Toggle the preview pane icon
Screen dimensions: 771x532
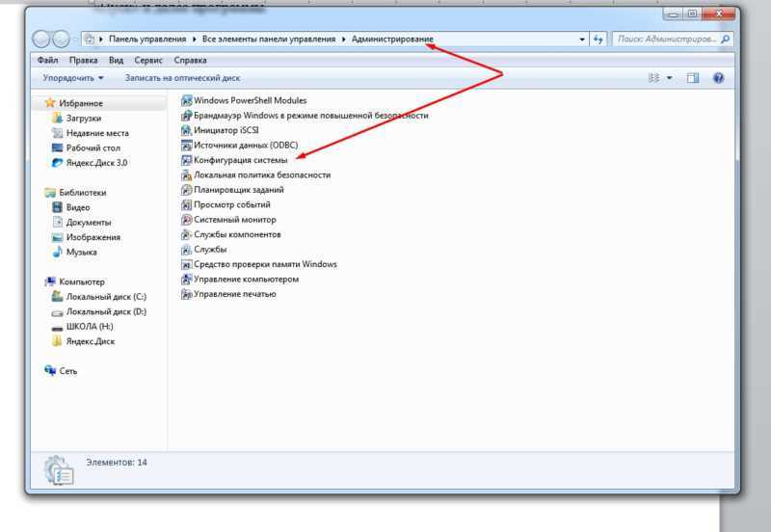693,78
